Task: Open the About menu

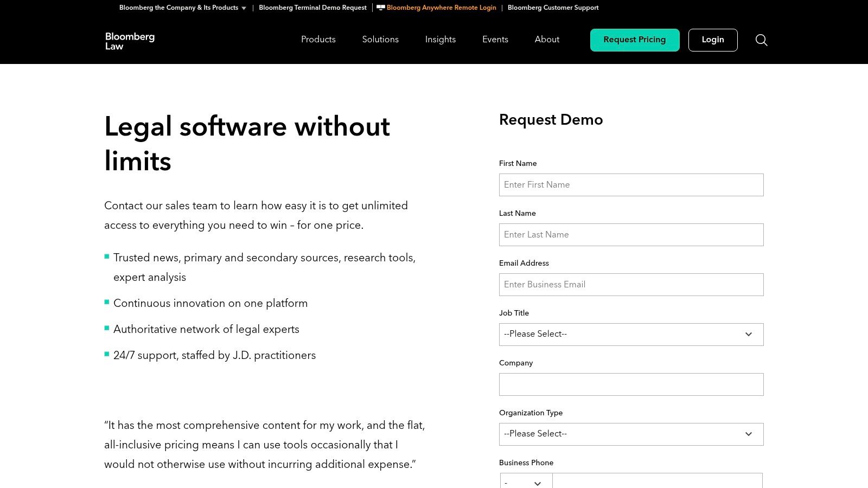Action: pos(547,40)
